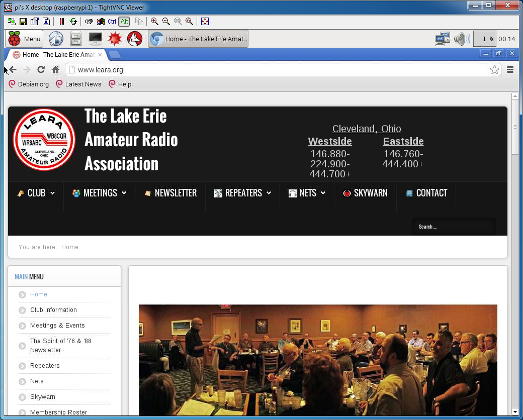Refresh the VNC screen with green arrows
The width and height of the screenshot is (523, 420).
coord(73,22)
